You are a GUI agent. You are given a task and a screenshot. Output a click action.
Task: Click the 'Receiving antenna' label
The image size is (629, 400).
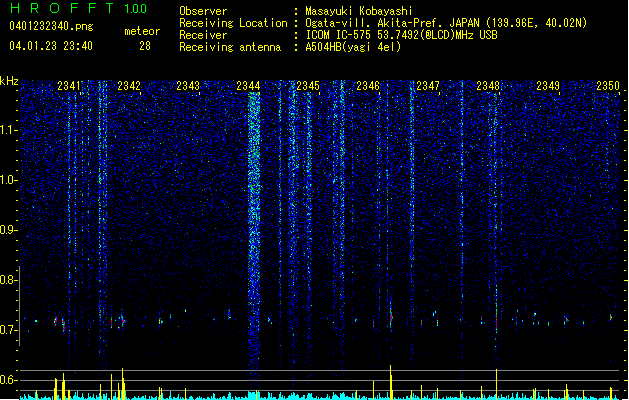tap(230, 47)
